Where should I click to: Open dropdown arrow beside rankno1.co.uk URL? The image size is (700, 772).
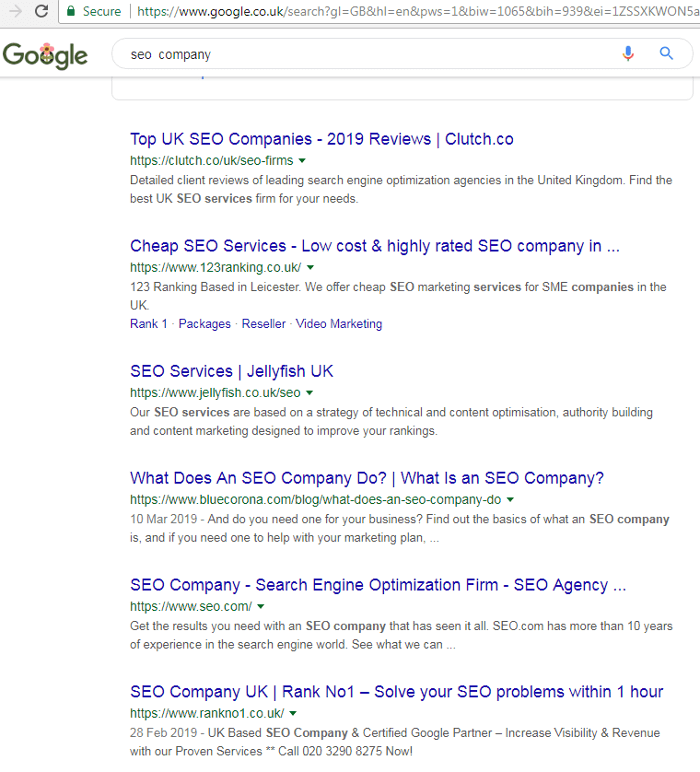click(x=293, y=713)
